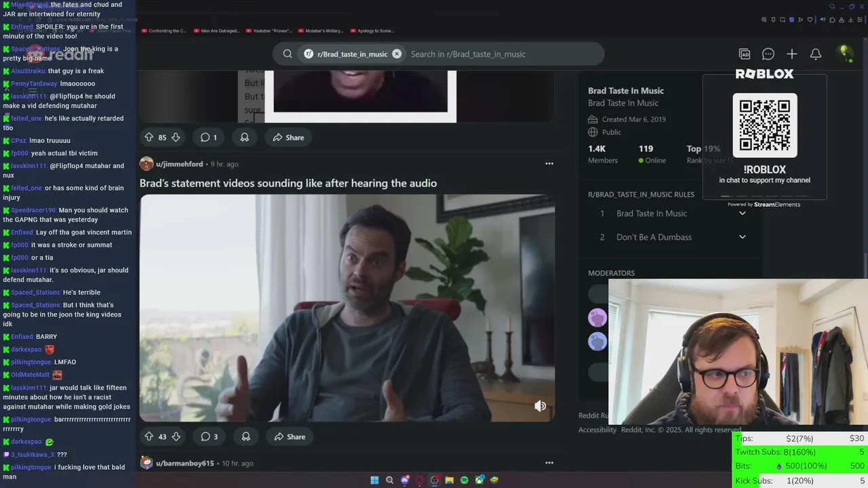Click the Twitch Subs goal bar
868x488 pixels.
[800, 452]
